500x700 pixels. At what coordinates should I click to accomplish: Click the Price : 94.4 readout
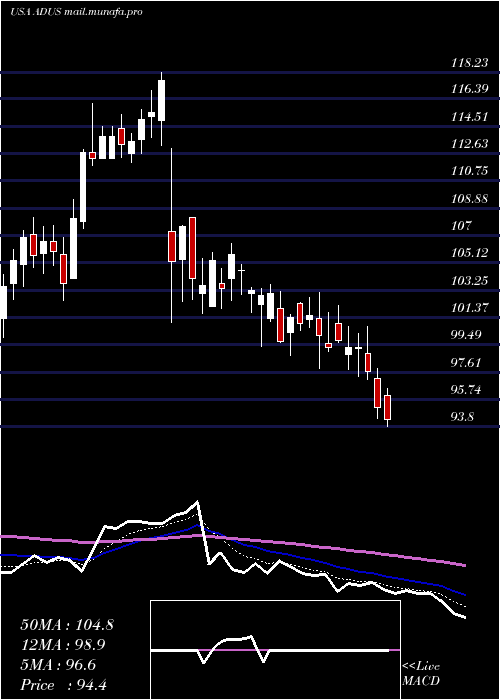pos(63,685)
